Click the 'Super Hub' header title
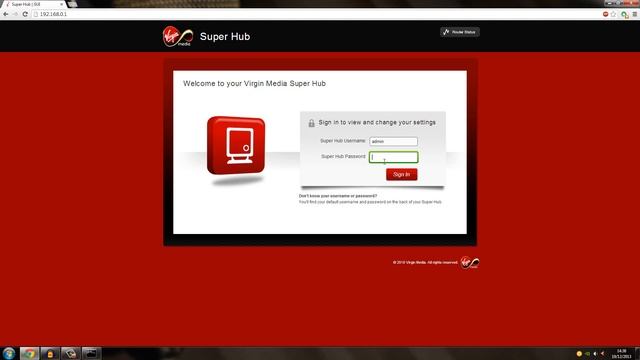The height and width of the screenshot is (360, 640). pos(225,36)
